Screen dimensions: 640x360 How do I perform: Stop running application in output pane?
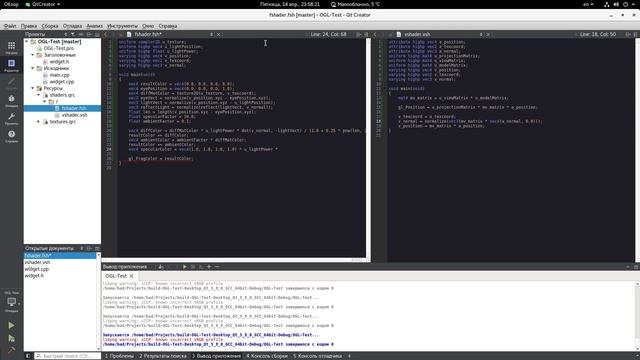point(193,267)
